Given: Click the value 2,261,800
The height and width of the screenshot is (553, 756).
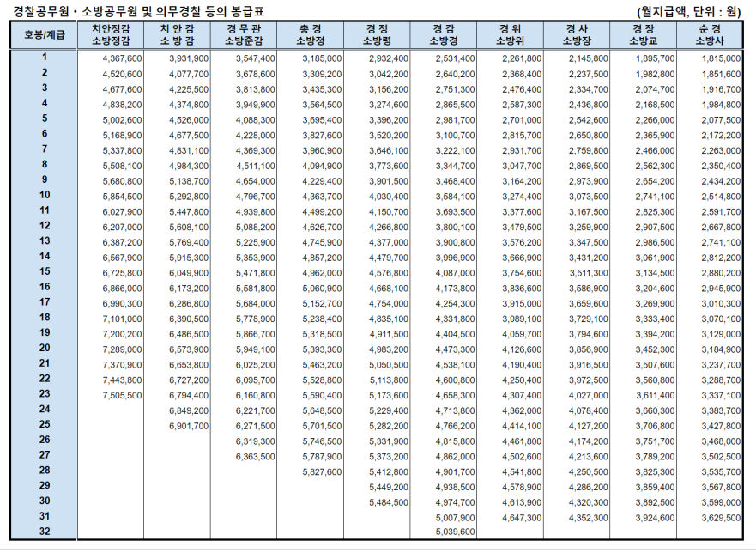Looking at the screenshot, I should [x=522, y=59].
